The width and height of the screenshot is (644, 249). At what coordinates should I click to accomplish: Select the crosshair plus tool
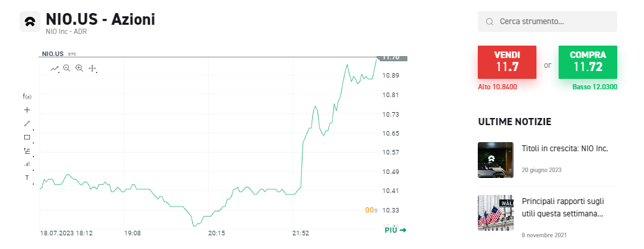click(27, 110)
